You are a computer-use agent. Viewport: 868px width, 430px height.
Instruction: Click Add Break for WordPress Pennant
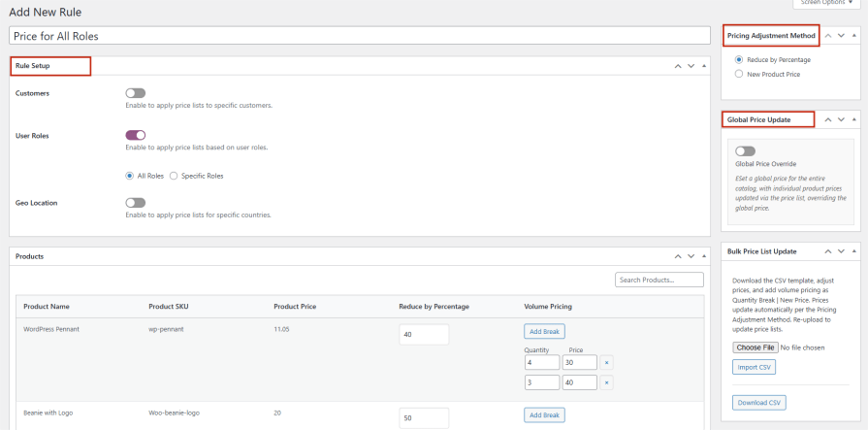point(544,331)
